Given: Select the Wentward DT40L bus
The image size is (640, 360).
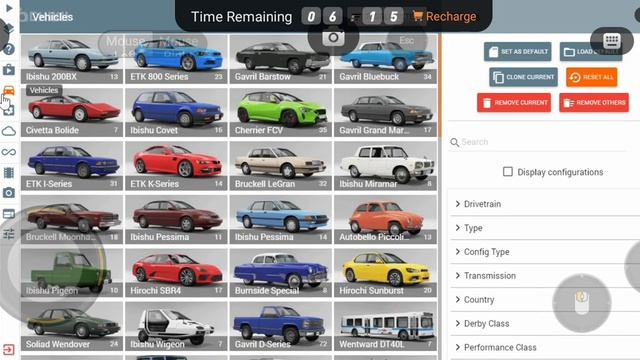Looking at the screenshot, I should tap(385, 327).
